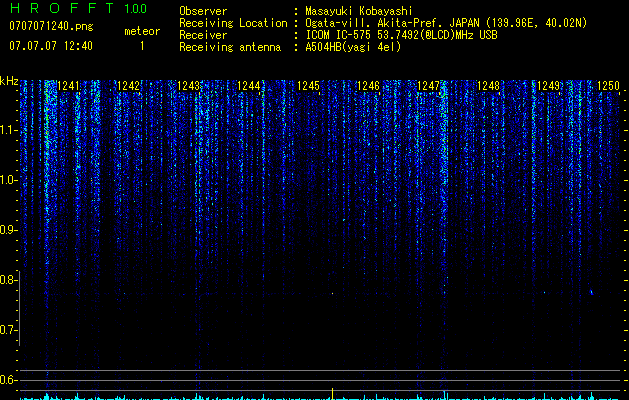Select the Ogata-vill. Akita-Pref. JAPAN location text
629x400 pixels.
click(x=446, y=23)
